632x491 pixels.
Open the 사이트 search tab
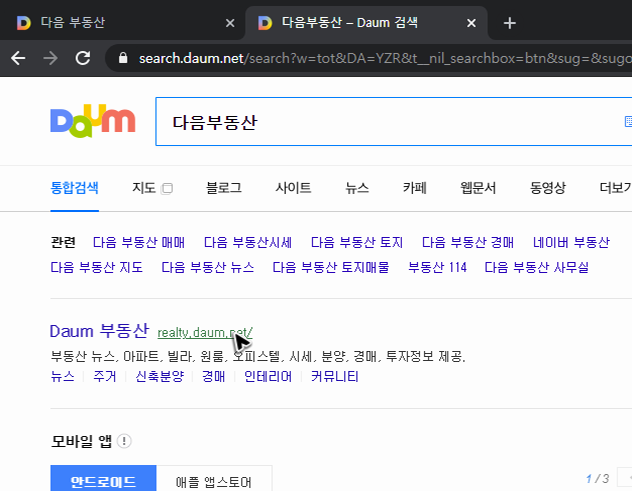coord(293,188)
